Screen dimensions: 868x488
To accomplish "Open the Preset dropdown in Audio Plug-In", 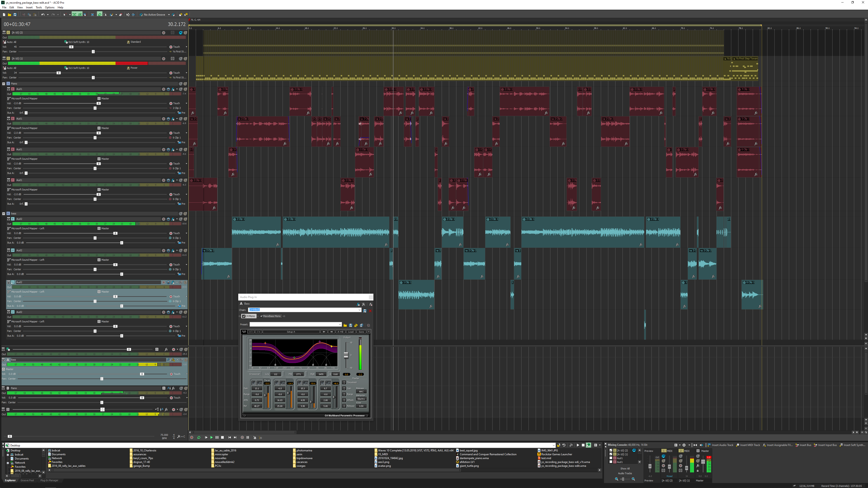I will pyautogui.click(x=340, y=325).
